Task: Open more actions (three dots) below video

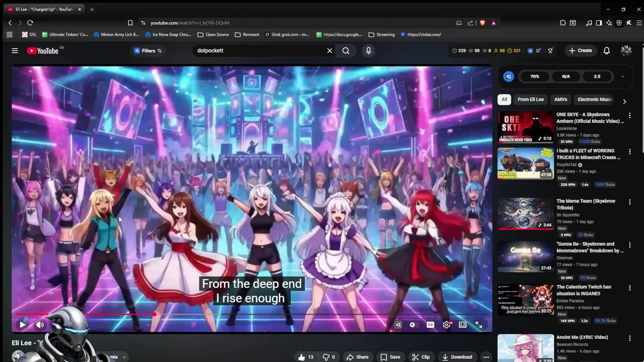Action: (x=486, y=357)
